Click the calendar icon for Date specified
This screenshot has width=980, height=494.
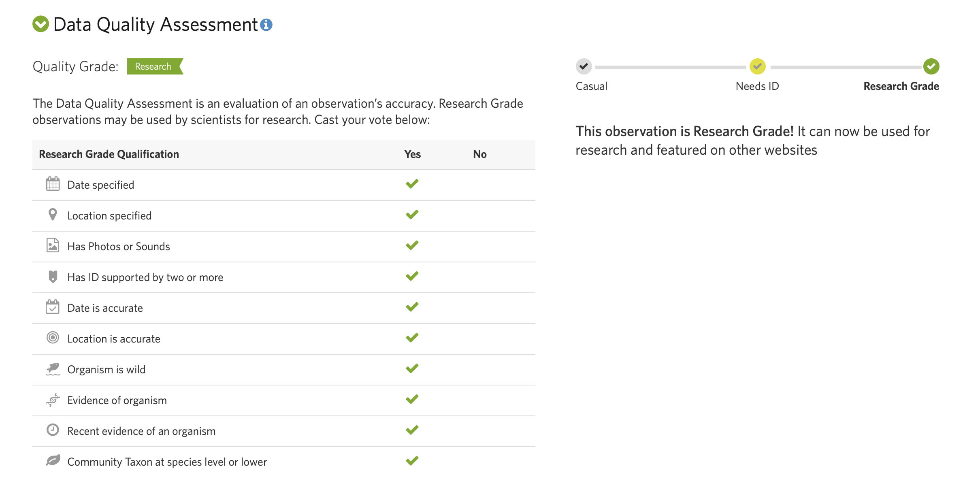tap(53, 184)
